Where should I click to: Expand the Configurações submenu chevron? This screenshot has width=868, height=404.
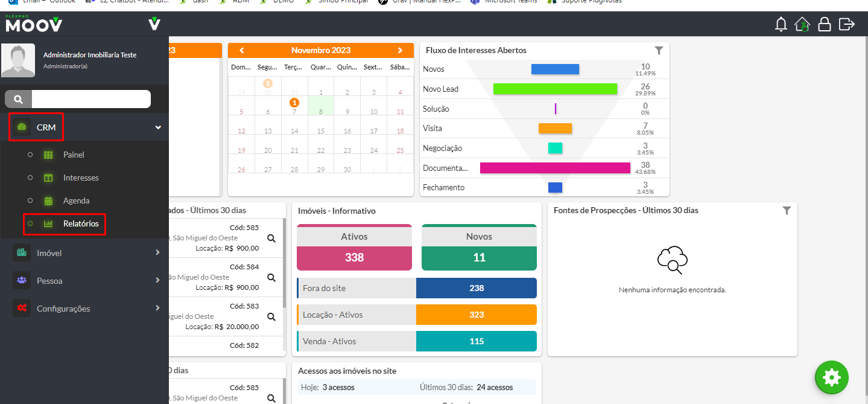tap(158, 308)
